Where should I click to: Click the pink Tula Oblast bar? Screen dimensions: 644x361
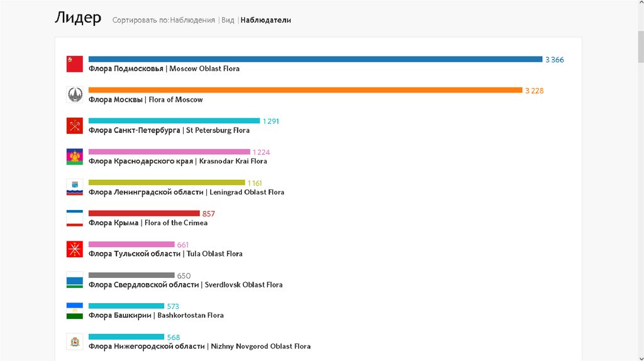pyautogui.click(x=131, y=245)
